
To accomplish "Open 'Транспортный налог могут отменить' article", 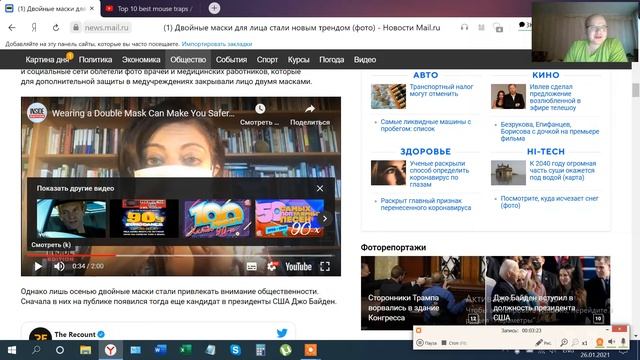I will point(441,90).
